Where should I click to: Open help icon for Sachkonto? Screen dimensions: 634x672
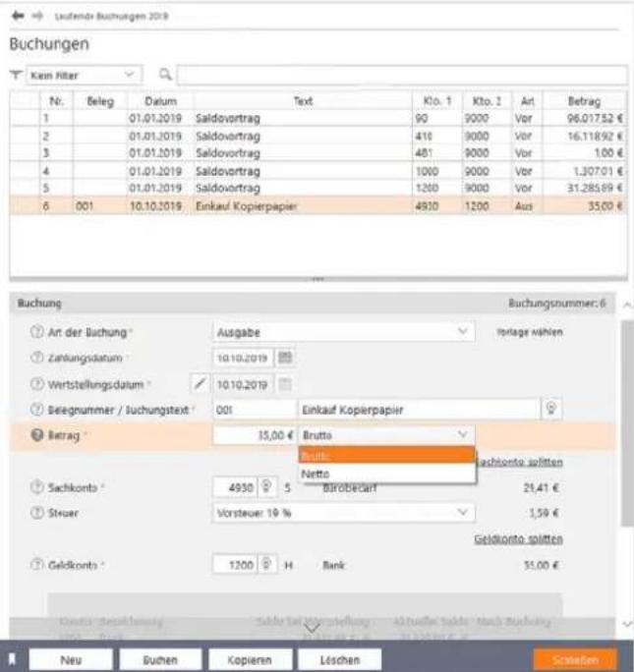tap(37, 487)
